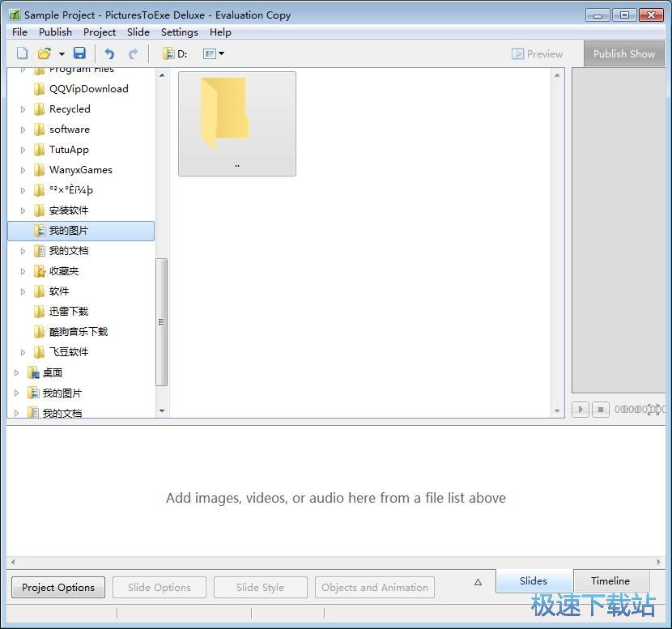The image size is (672, 629).
Task: Click the Undo arrow icon
Action: (109, 53)
